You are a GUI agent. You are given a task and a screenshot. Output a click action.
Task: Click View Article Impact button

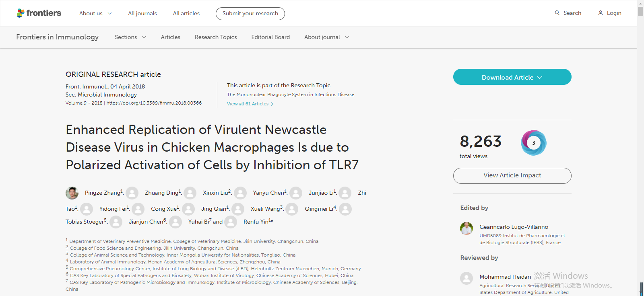pyautogui.click(x=512, y=175)
